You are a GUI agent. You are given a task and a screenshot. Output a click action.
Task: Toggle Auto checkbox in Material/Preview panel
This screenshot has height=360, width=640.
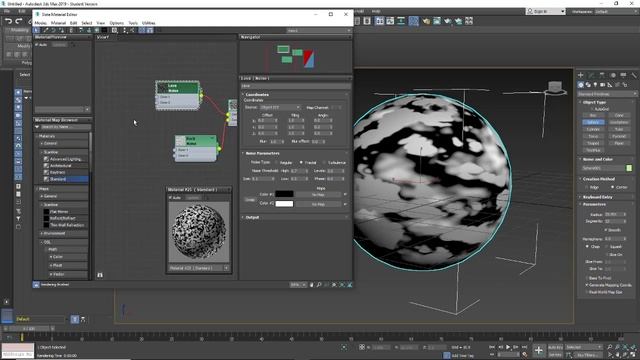pos(37,44)
